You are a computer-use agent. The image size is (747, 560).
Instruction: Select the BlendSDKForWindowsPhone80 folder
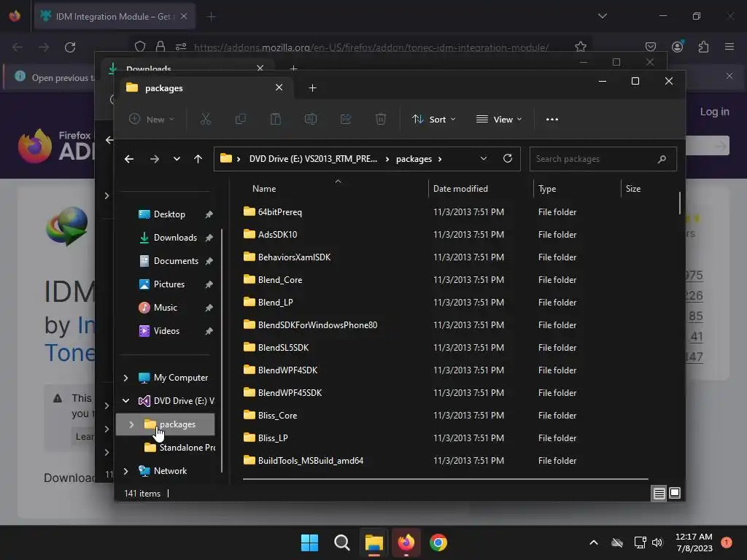[317, 324]
